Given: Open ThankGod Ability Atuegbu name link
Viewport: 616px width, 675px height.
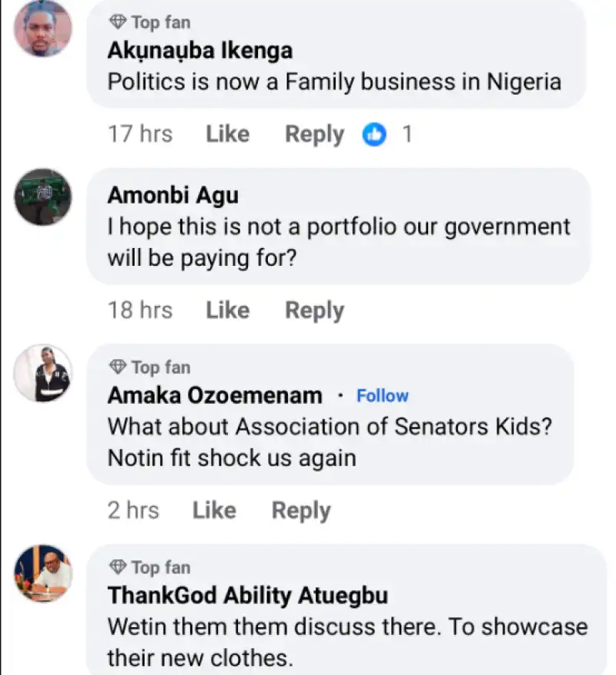Looking at the screenshot, I should click(x=247, y=596).
